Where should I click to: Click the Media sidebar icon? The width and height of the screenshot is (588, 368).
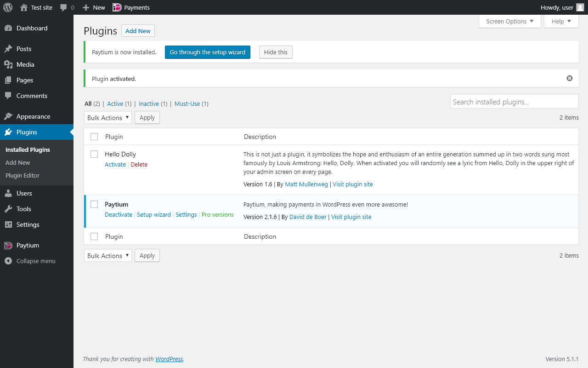[x=8, y=64]
